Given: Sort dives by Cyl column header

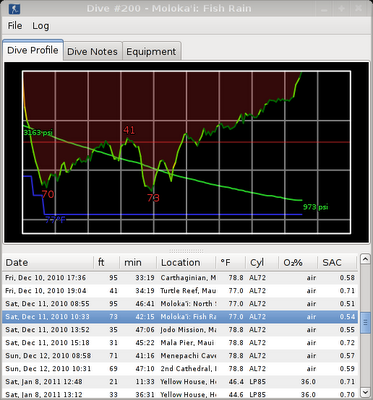Looking at the screenshot, I should 262,263.
